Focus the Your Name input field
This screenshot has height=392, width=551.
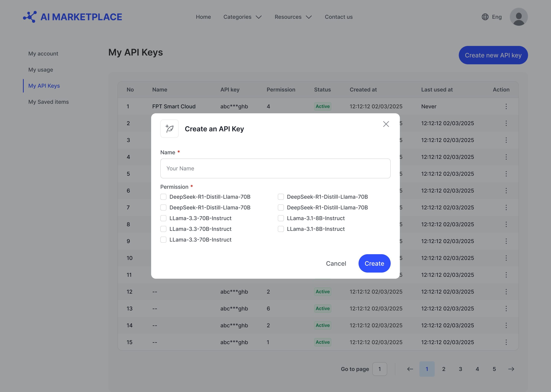pos(275,168)
